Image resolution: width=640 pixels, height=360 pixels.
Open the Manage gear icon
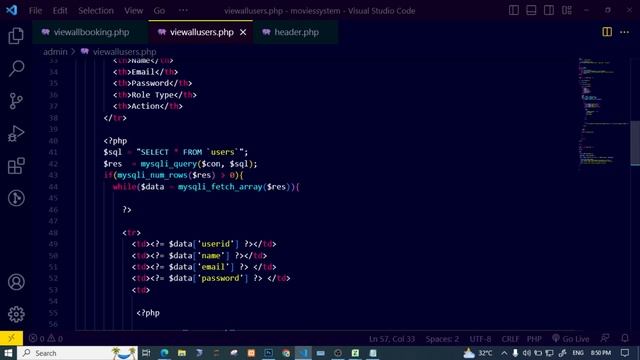[16, 314]
